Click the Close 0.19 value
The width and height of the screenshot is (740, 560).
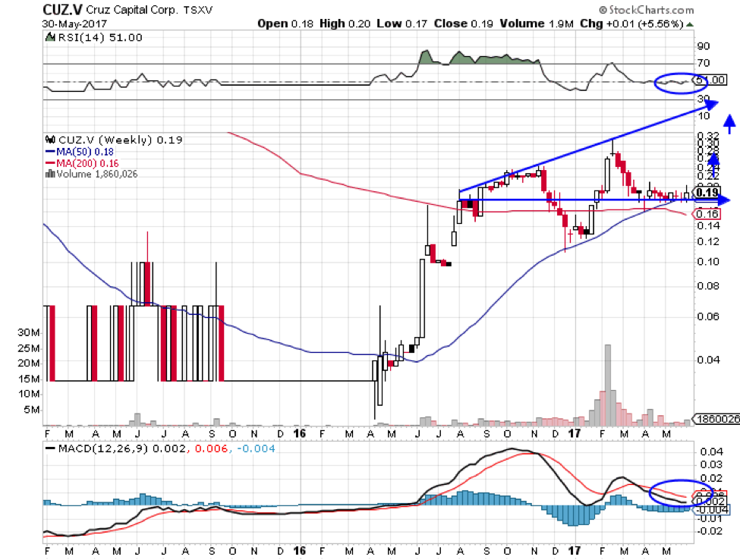464,24
